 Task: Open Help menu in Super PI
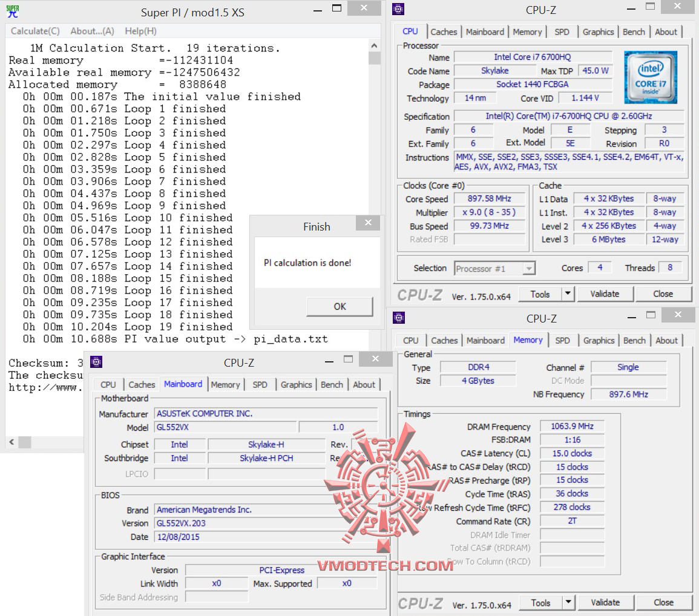tap(140, 31)
